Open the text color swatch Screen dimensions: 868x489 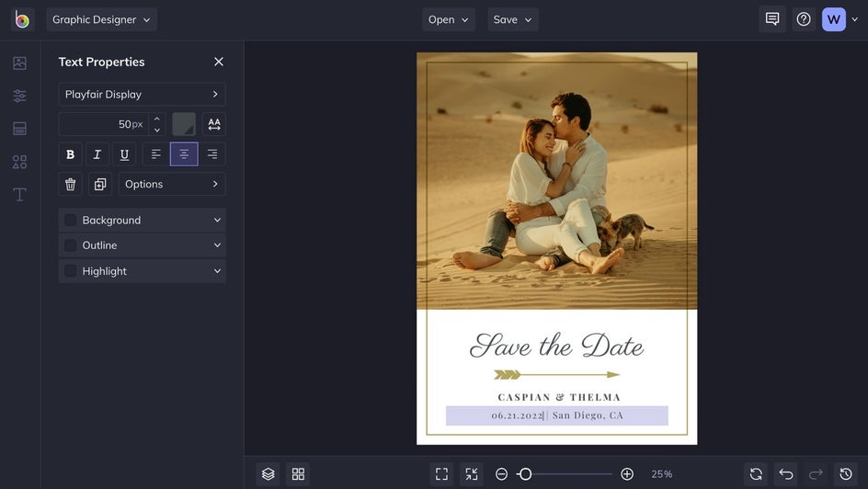click(x=184, y=124)
